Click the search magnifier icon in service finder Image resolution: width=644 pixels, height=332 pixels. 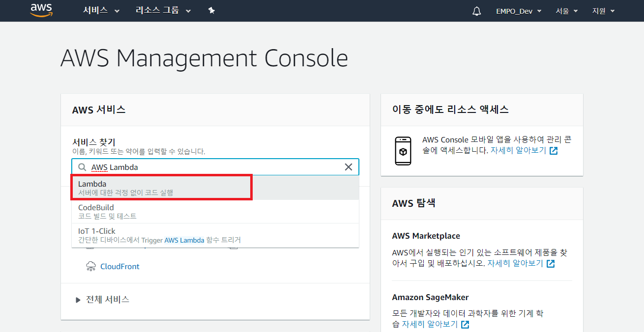pyautogui.click(x=82, y=167)
